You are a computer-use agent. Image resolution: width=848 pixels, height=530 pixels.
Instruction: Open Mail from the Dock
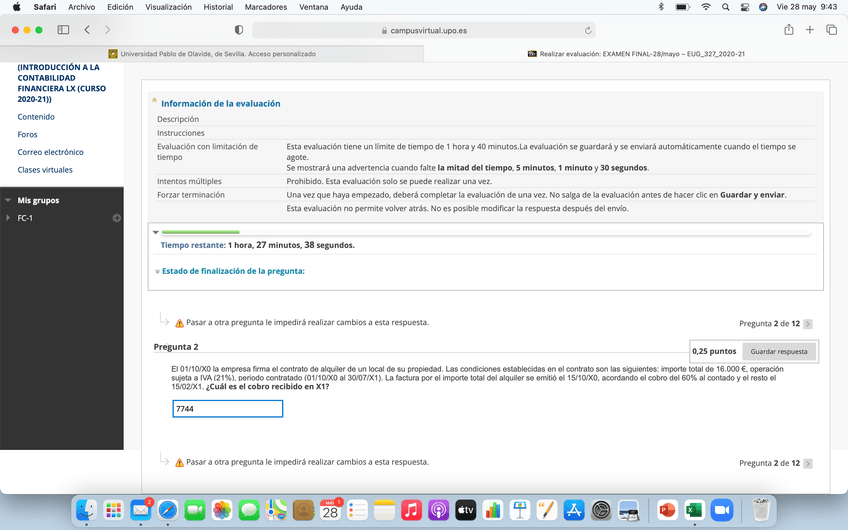141,510
